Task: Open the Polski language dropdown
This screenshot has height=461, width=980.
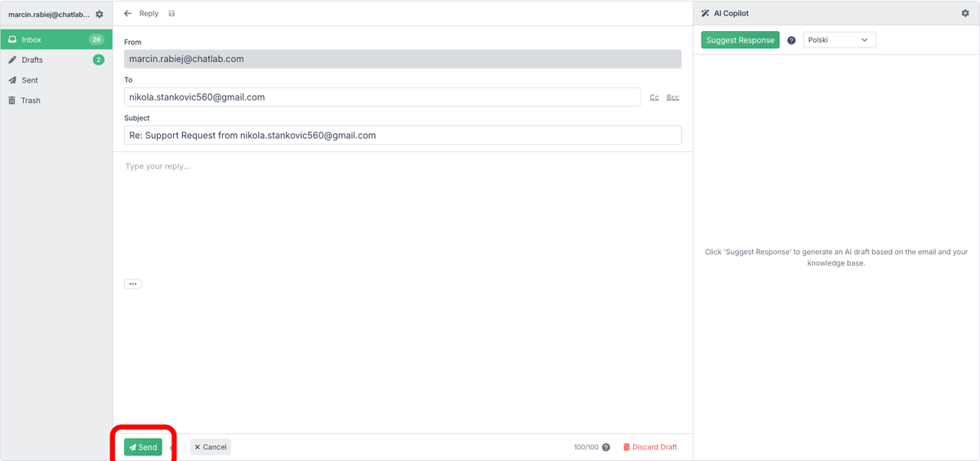Action: pyautogui.click(x=840, y=39)
